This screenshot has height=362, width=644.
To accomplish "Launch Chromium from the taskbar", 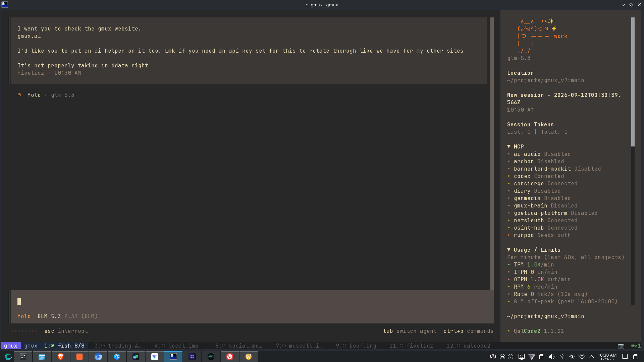I will (98, 357).
